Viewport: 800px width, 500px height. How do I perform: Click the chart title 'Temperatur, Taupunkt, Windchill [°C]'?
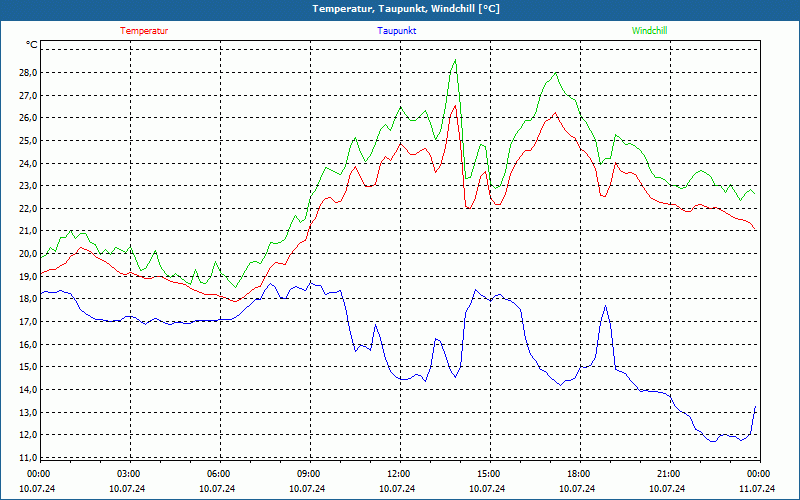406,9
